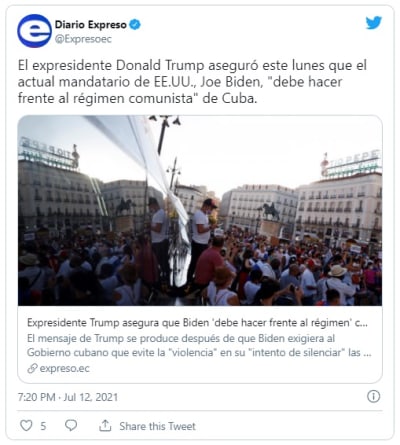Click the expreso.ec domain link

point(65,368)
